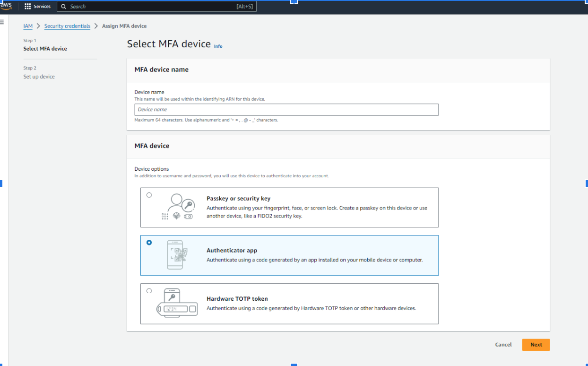This screenshot has width=588, height=366.
Task: Select the Hardware TOTP token radio button
Action: coord(149,291)
